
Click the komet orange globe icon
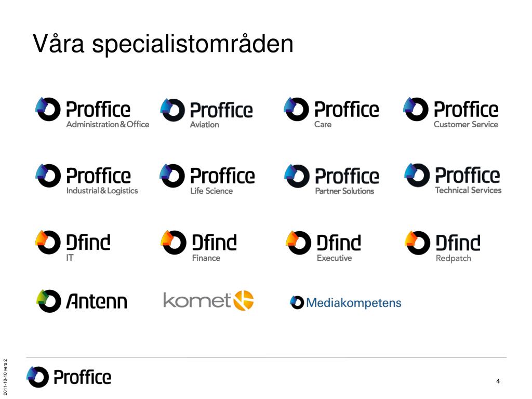244,300
